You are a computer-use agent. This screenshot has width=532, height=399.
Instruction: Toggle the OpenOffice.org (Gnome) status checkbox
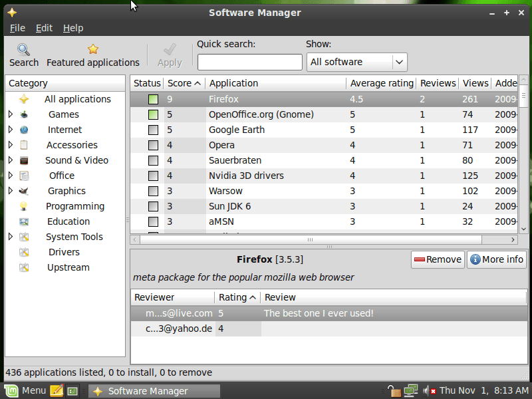pos(153,114)
